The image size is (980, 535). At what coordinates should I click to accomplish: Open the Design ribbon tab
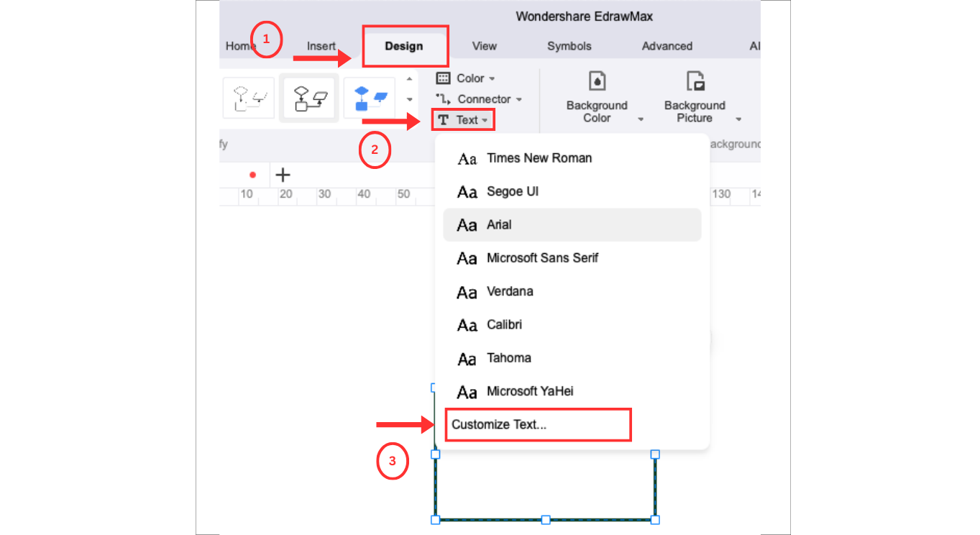click(404, 46)
